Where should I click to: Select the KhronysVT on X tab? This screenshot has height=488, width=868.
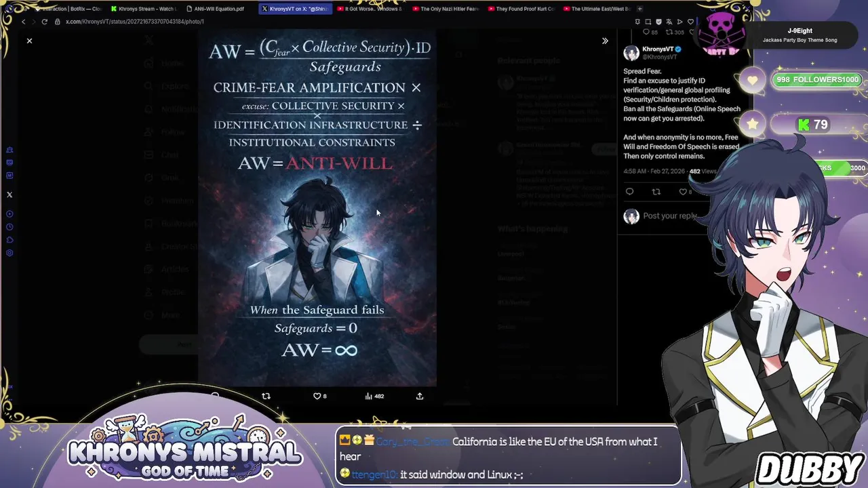tap(296, 9)
